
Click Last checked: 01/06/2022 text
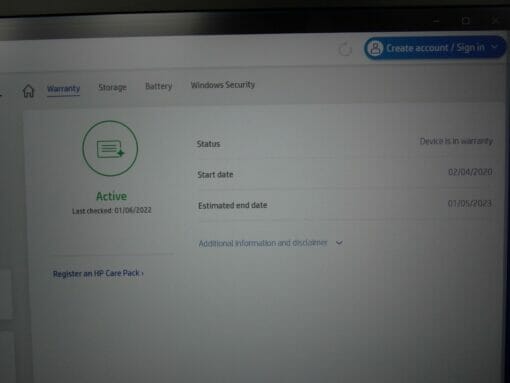point(112,211)
